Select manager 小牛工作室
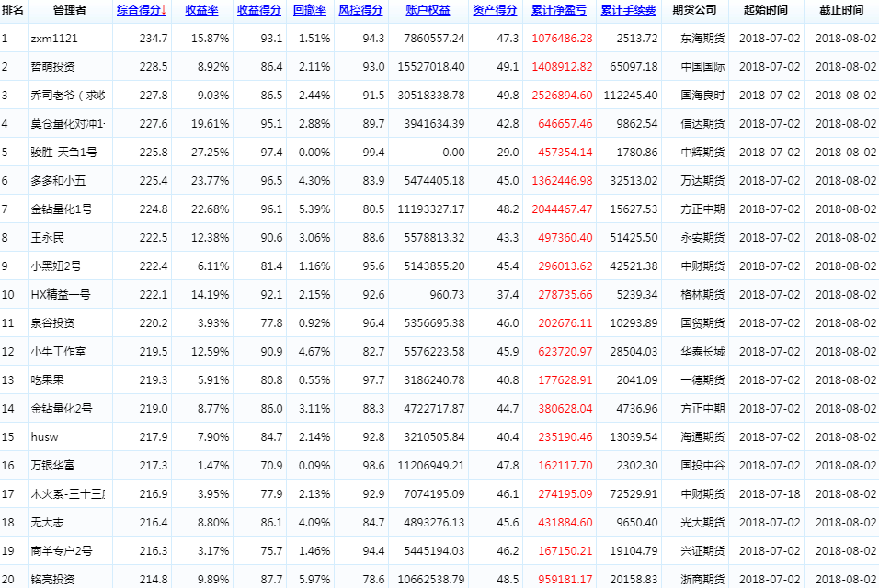Image resolution: width=879 pixels, height=588 pixels. click(58, 352)
